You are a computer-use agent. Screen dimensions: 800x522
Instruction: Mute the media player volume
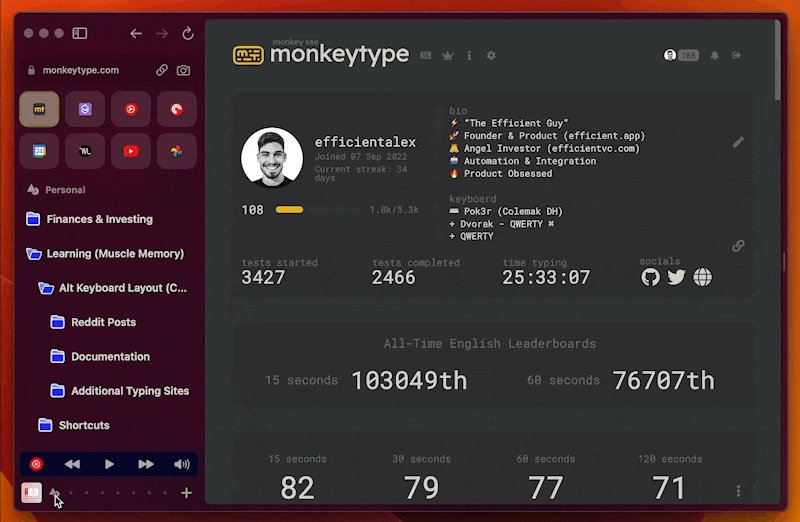(181, 464)
